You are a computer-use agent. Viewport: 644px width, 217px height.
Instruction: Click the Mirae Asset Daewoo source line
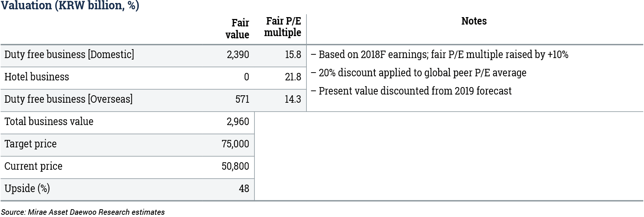tap(83, 212)
